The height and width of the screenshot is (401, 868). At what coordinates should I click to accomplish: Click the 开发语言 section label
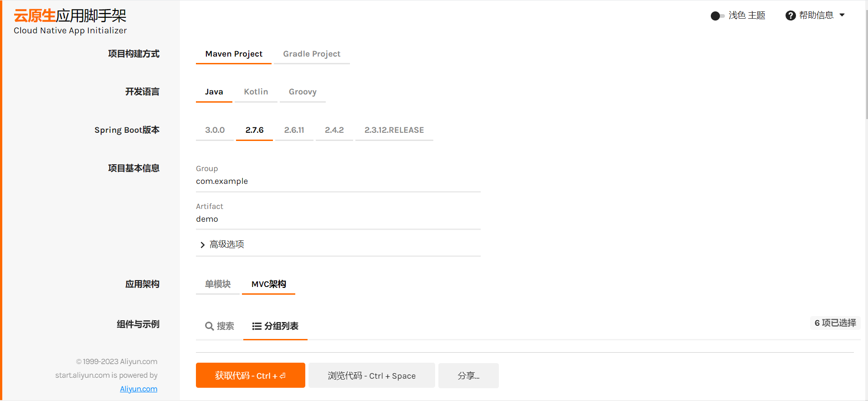(143, 92)
